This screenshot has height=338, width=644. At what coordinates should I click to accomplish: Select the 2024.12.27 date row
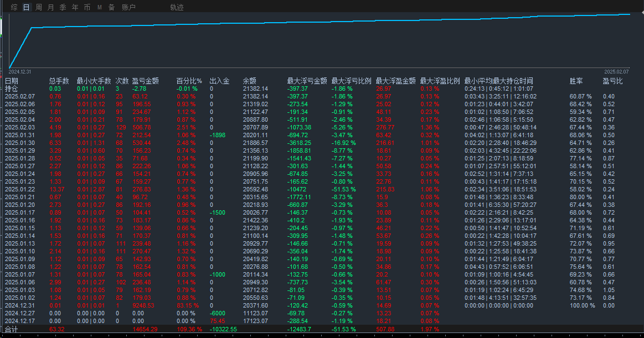point(20,313)
